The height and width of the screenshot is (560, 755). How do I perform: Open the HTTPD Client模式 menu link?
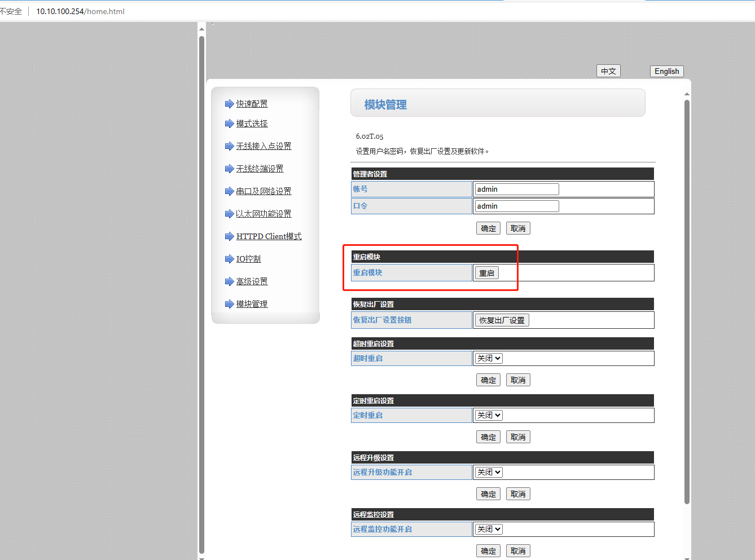(269, 236)
